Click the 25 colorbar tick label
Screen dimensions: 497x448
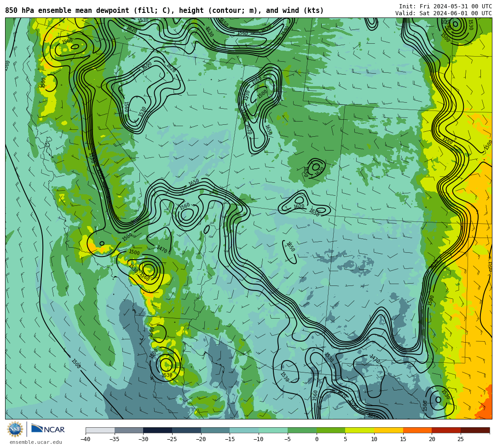click(x=461, y=439)
